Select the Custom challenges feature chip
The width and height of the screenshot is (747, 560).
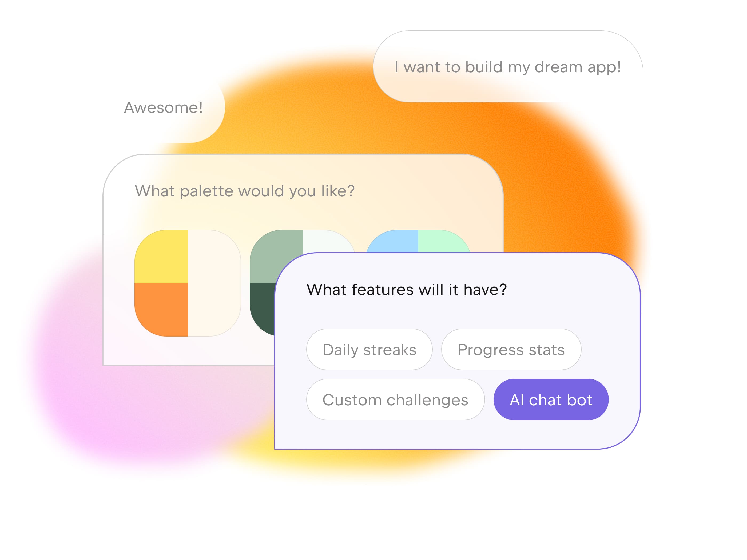(x=395, y=399)
